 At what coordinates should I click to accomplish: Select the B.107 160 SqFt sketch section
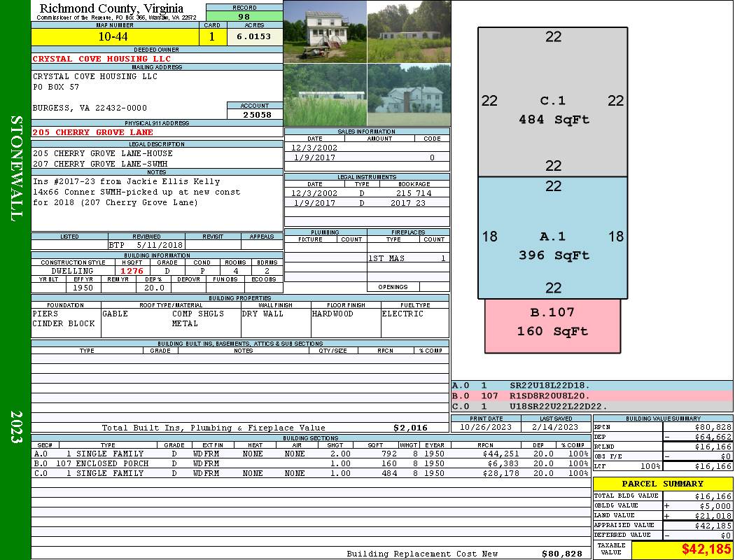(553, 325)
